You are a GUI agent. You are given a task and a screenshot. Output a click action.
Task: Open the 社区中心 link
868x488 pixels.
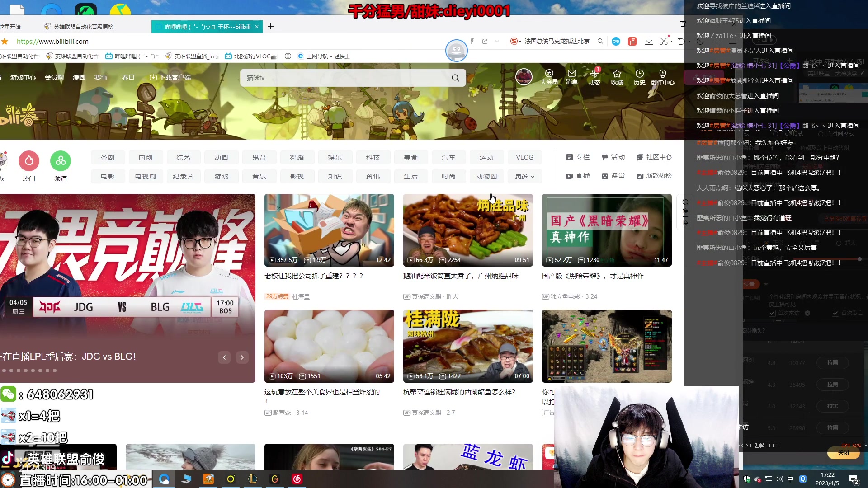tap(654, 157)
